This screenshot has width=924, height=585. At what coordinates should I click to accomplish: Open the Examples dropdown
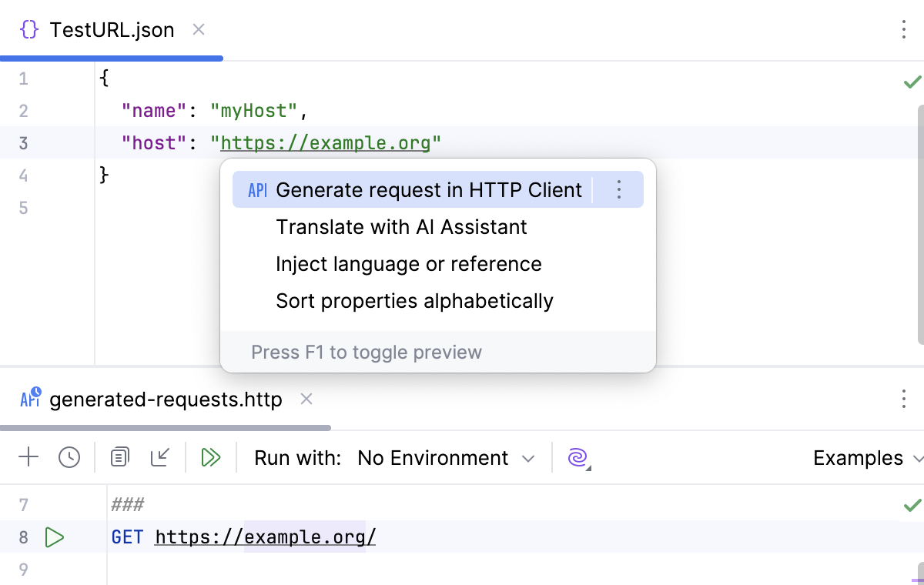point(864,457)
